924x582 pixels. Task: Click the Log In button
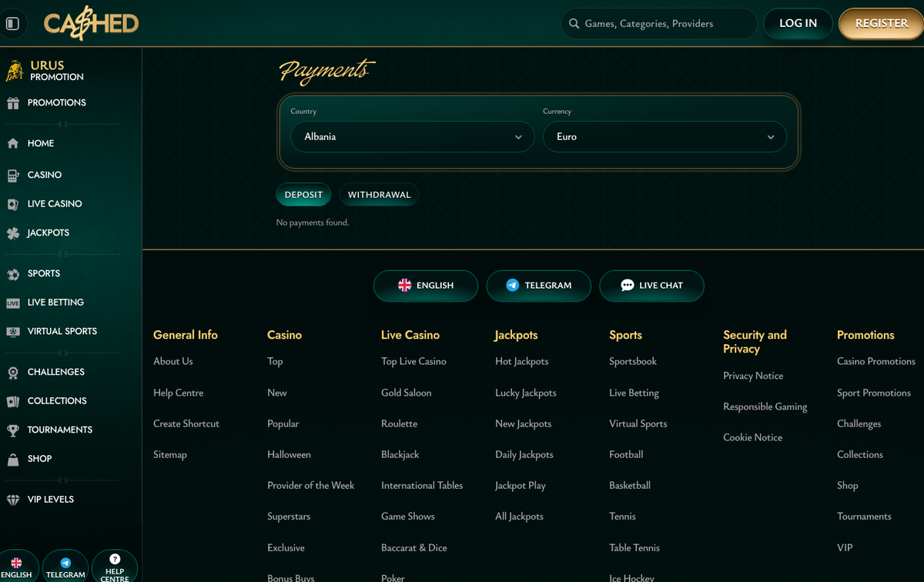(x=798, y=24)
